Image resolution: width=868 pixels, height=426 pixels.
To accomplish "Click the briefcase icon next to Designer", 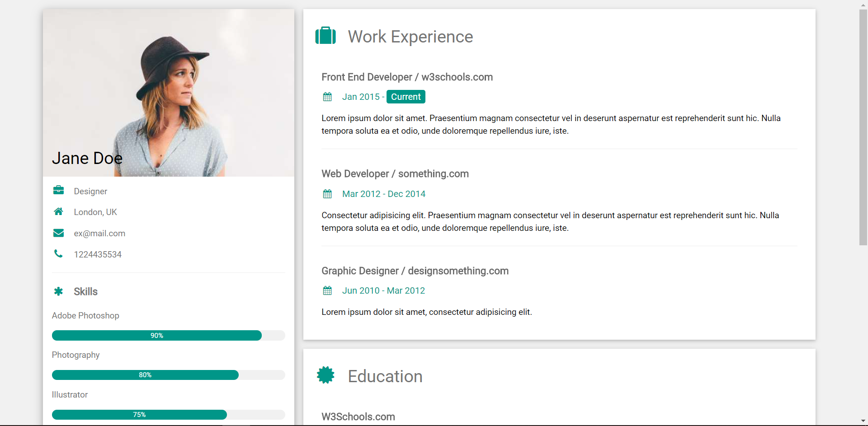I will [58, 190].
